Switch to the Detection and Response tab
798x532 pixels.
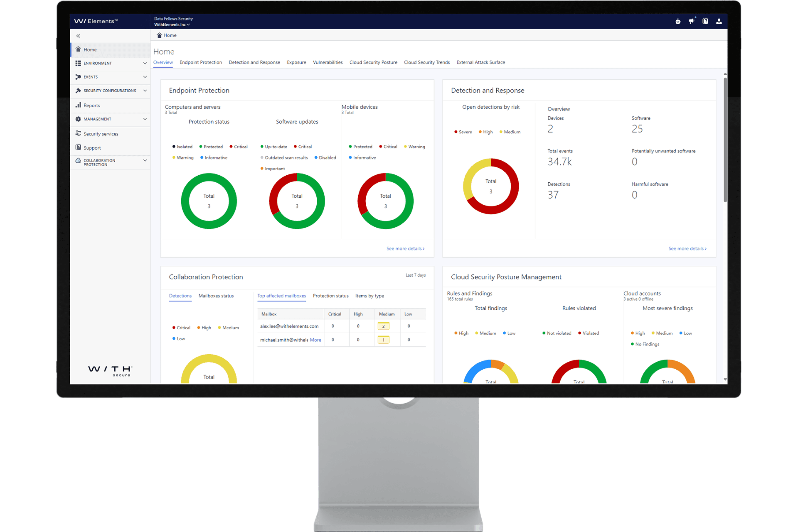pyautogui.click(x=254, y=62)
